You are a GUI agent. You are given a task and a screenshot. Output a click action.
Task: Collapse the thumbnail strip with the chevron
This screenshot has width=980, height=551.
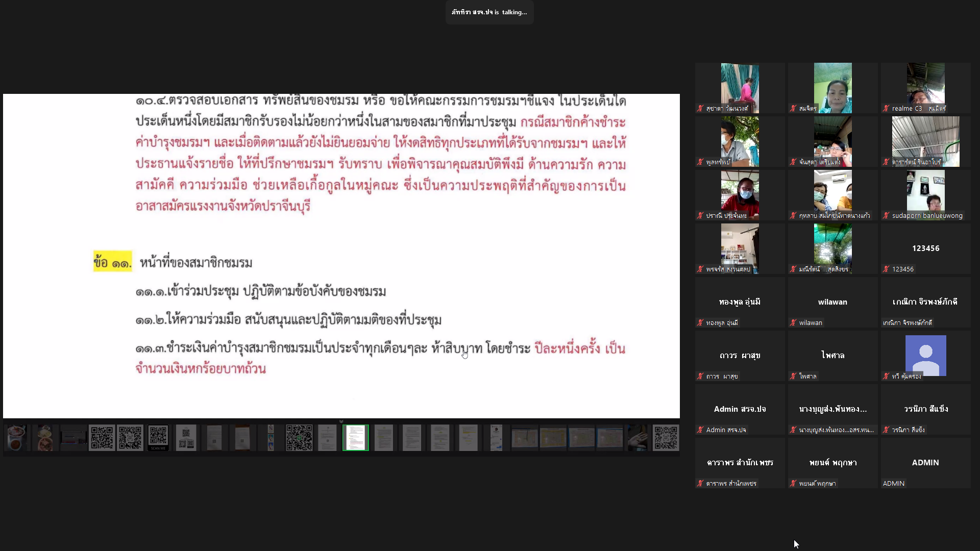341,421
